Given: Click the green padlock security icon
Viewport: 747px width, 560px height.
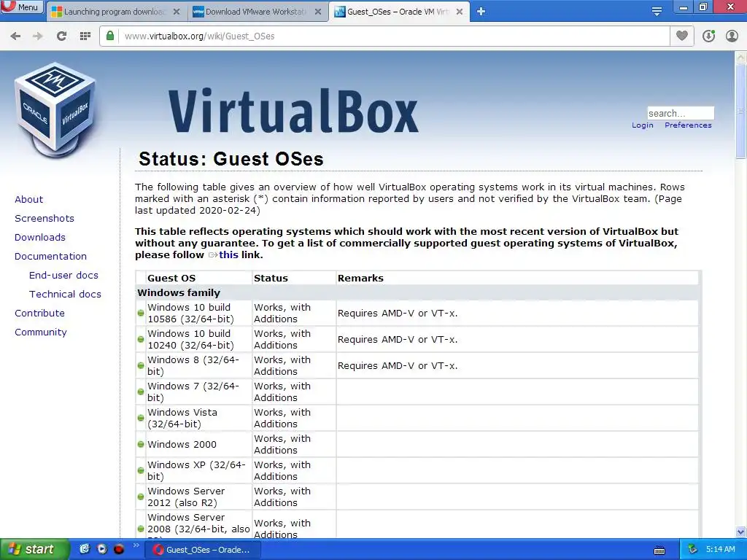Looking at the screenshot, I should click(110, 36).
